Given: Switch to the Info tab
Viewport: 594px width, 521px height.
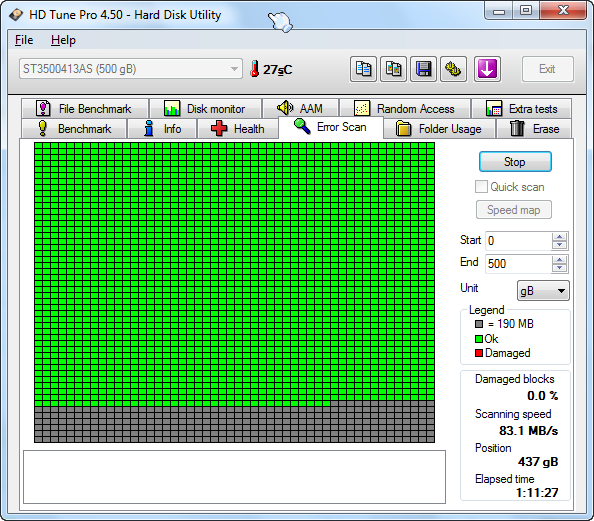Looking at the screenshot, I should pos(162,128).
